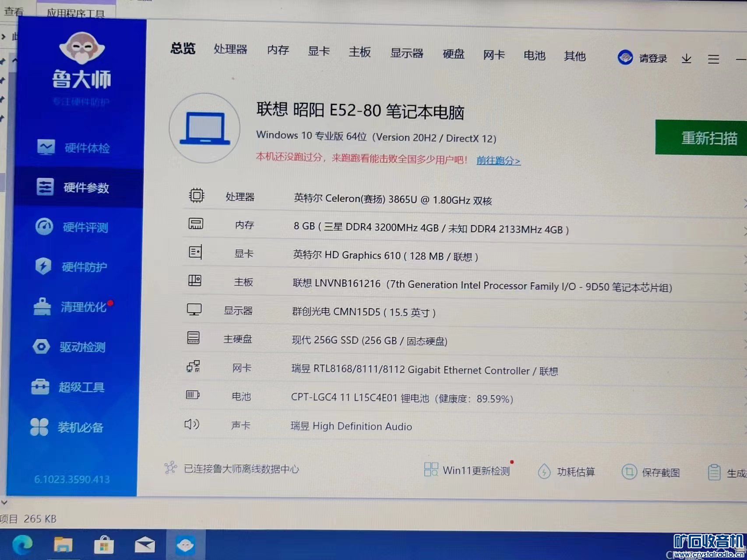
Task: Switch to the 显示器 tab
Action: pos(407,53)
